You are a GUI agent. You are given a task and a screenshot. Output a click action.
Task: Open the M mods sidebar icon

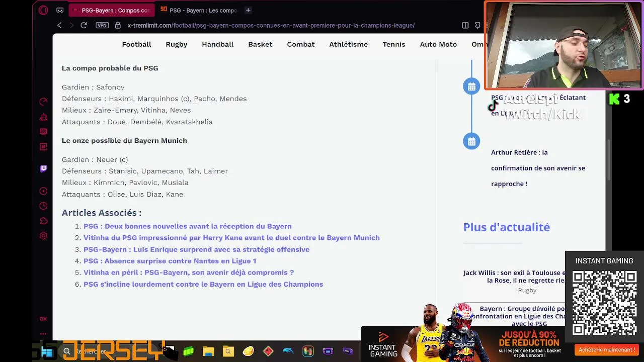pos(43,147)
